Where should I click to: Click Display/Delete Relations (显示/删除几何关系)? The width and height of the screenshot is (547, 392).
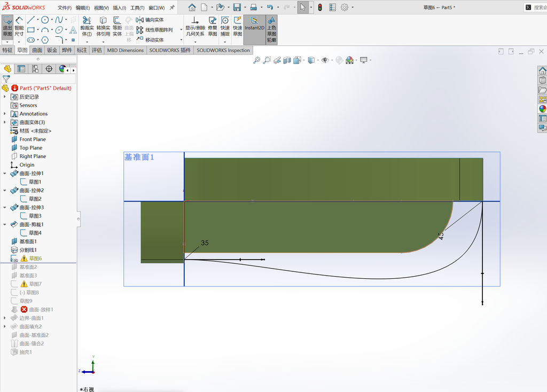[195, 27]
